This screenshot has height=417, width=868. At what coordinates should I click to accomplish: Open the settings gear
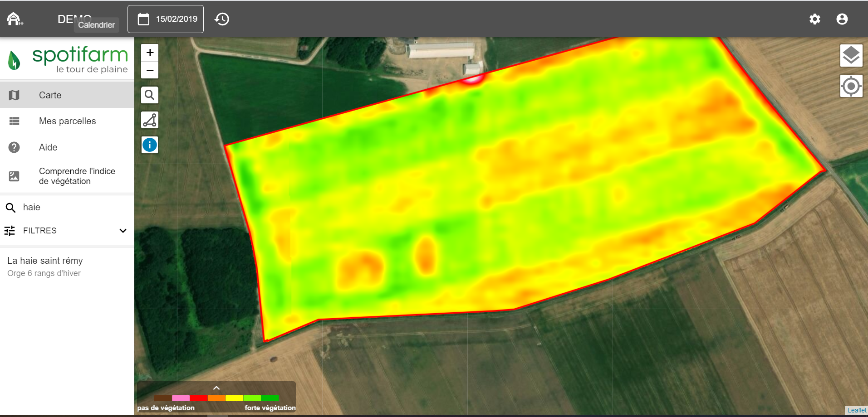[x=814, y=19]
